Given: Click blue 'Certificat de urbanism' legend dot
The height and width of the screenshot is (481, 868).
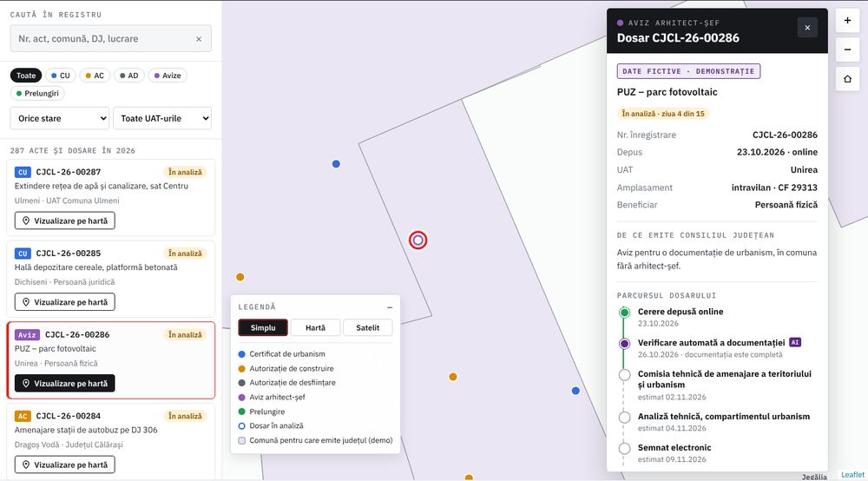Looking at the screenshot, I should (x=242, y=354).
